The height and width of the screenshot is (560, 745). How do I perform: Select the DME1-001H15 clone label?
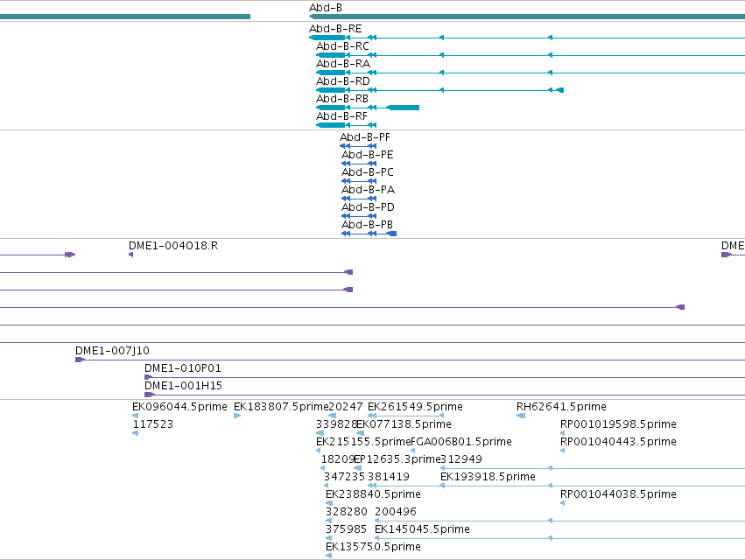183,386
